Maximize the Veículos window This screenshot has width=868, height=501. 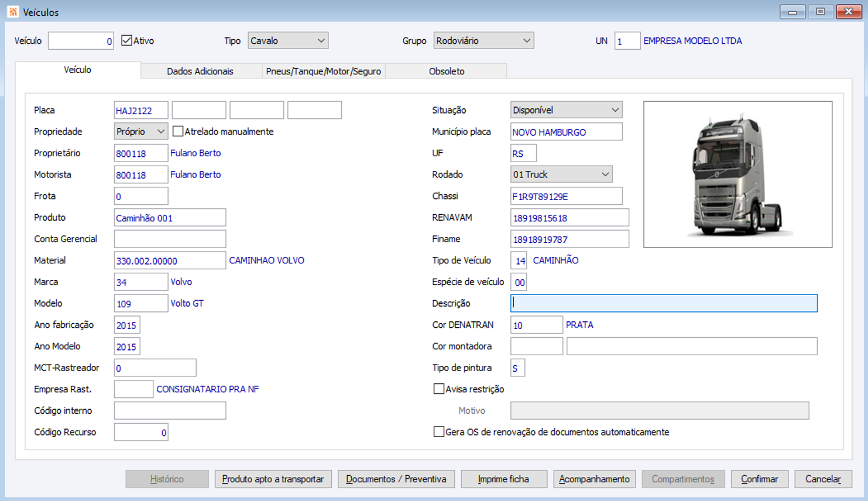tap(821, 12)
